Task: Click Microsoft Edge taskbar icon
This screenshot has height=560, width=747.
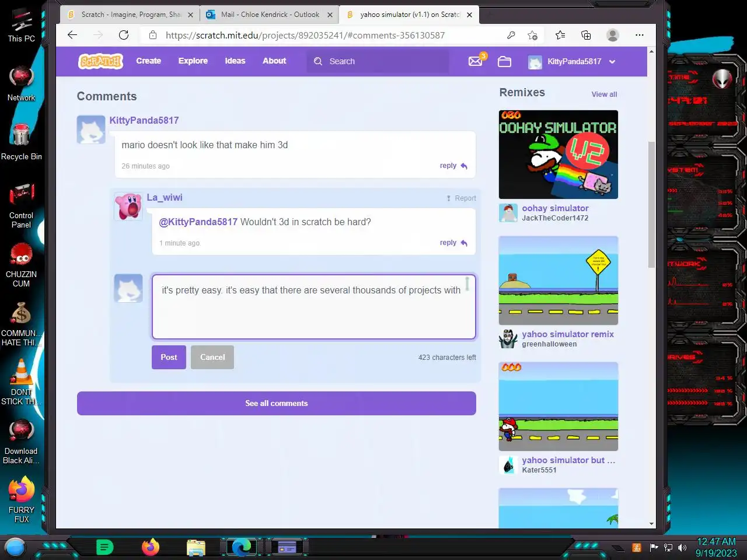Action: (242, 547)
